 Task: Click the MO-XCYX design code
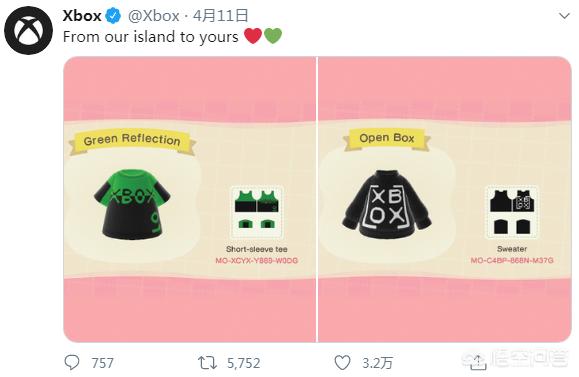click(x=257, y=261)
